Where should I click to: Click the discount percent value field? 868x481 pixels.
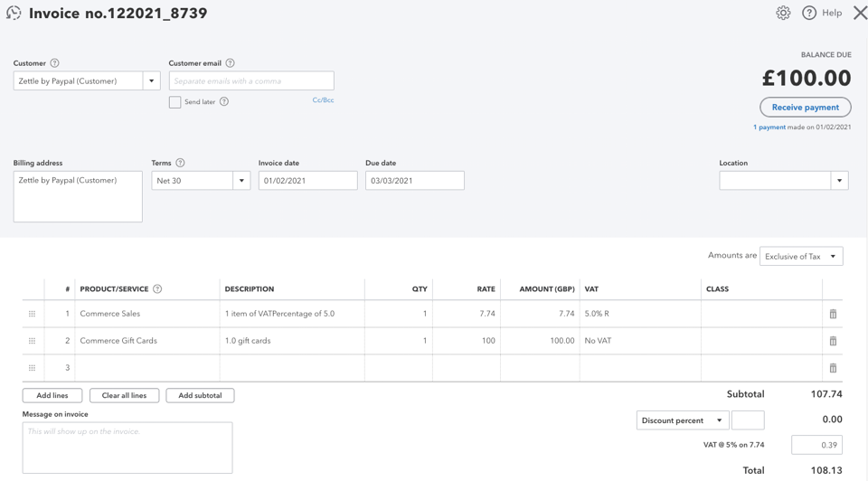tap(748, 420)
